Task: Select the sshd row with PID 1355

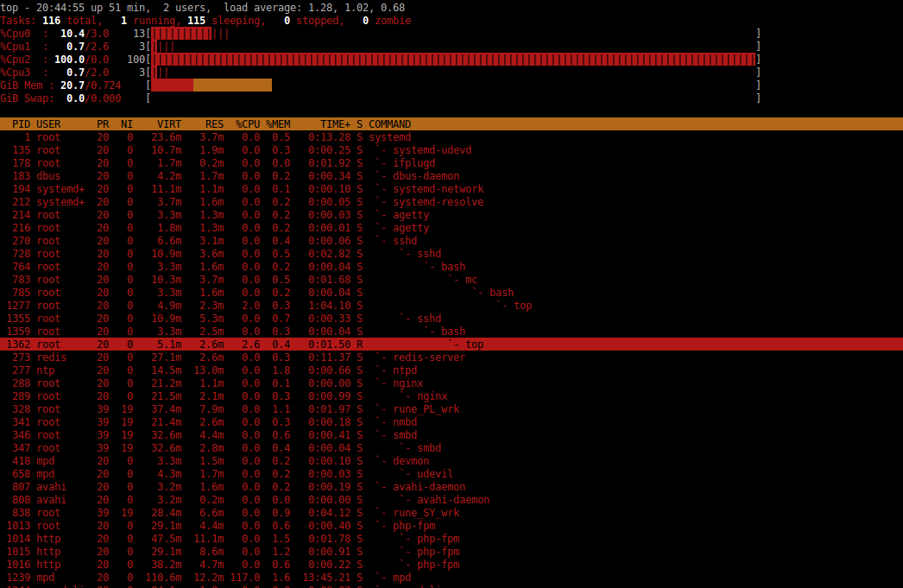Action: tap(451, 319)
